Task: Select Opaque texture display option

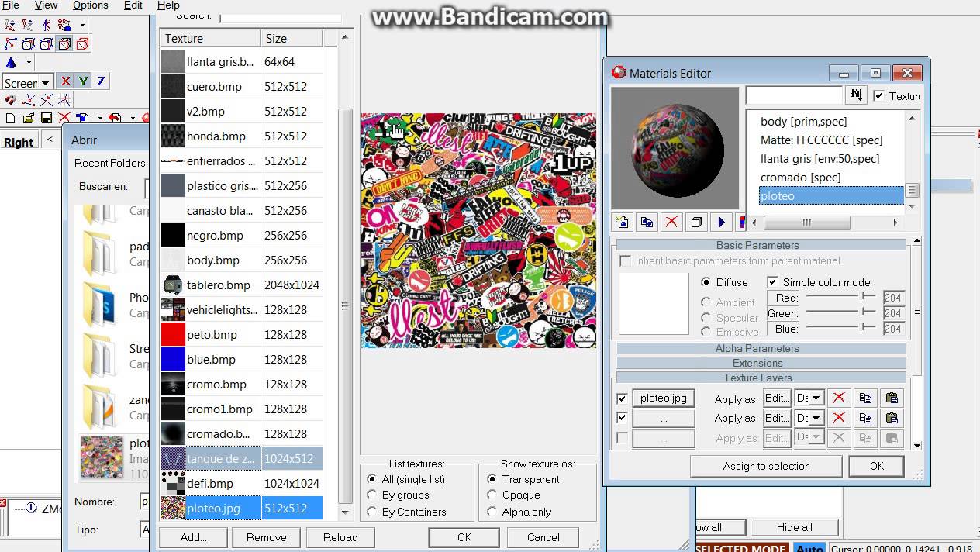Action: [x=492, y=495]
